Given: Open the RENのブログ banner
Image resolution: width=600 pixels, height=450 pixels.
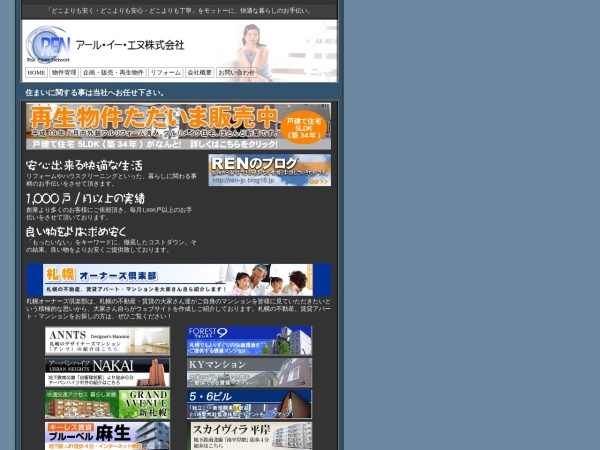Looking at the screenshot, I should point(269,170).
